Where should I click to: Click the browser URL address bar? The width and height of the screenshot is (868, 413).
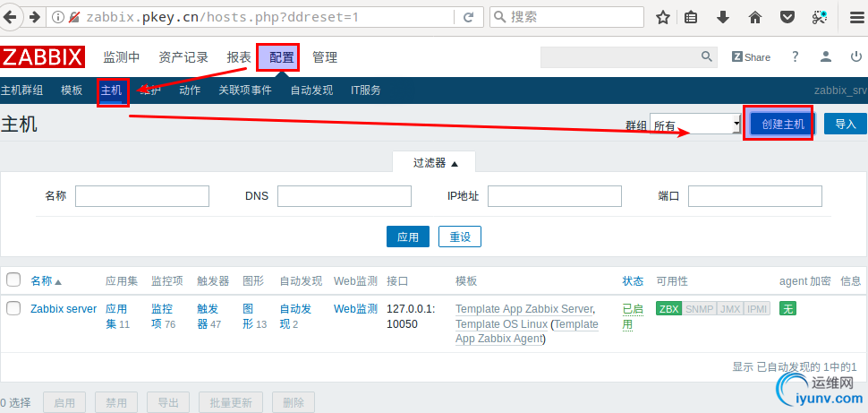(266, 17)
